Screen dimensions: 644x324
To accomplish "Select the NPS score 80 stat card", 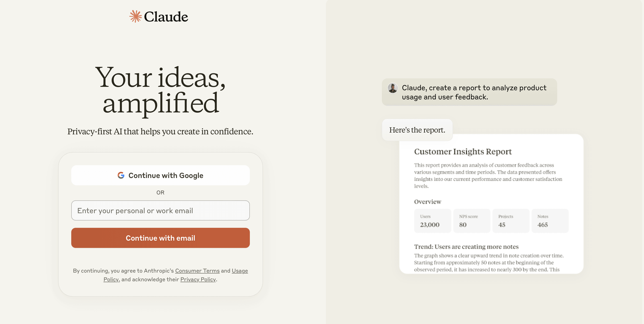I will (x=472, y=221).
